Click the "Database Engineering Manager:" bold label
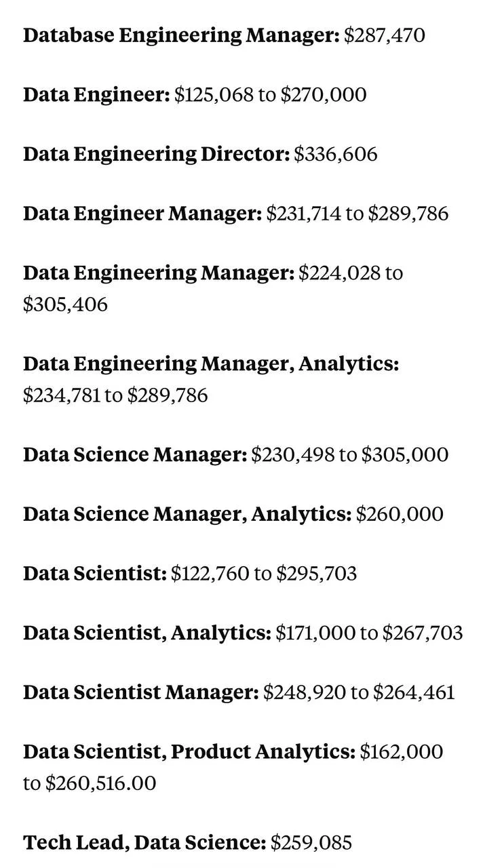 tap(180, 35)
